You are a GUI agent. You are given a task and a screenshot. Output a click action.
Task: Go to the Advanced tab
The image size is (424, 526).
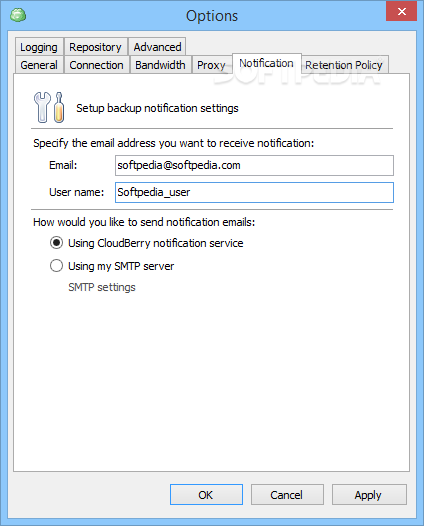pyautogui.click(x=157, y=47)
